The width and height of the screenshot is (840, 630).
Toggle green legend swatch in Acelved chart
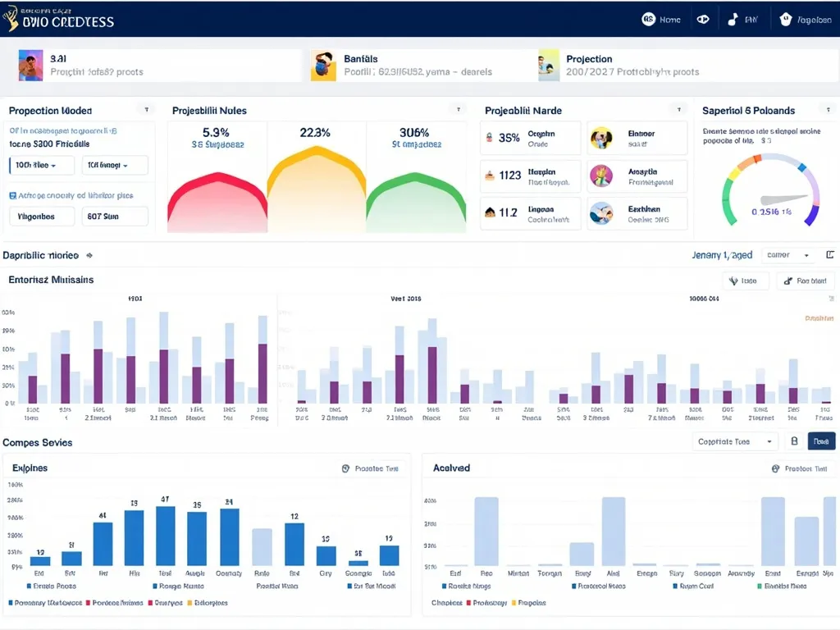760,586
